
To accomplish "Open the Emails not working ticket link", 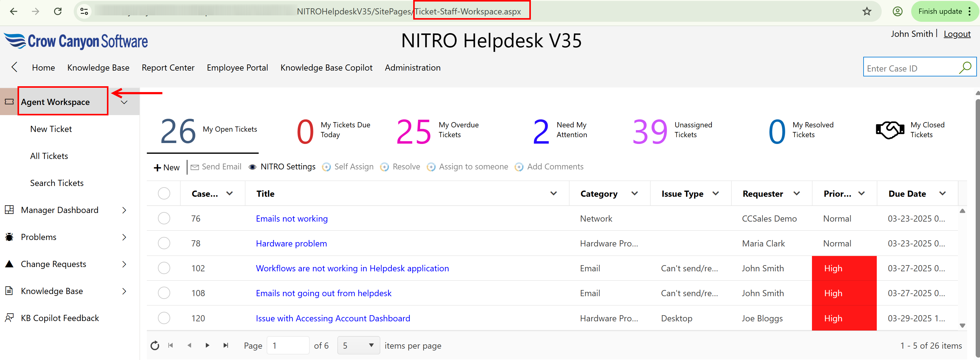I will (292, 218).
